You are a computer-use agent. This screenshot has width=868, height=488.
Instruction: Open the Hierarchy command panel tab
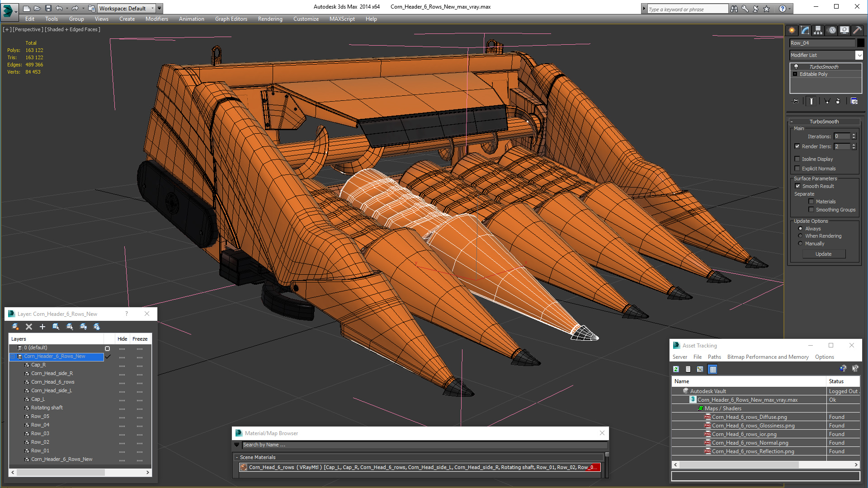pos(818,30)
